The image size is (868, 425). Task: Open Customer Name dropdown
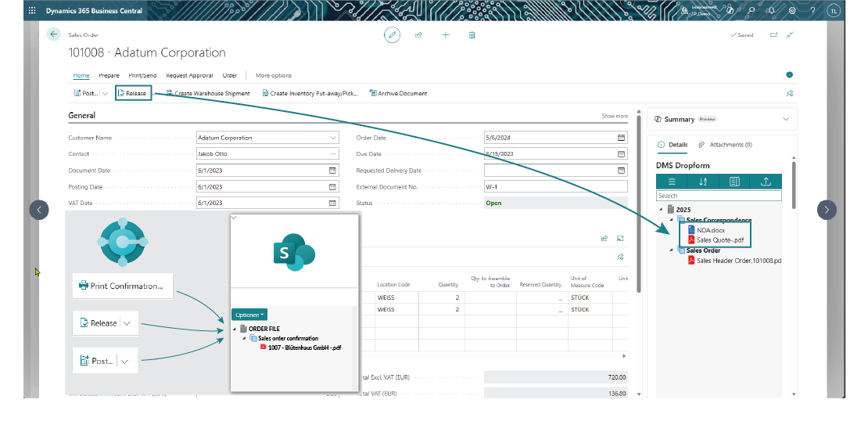click(x=333, y=138)
